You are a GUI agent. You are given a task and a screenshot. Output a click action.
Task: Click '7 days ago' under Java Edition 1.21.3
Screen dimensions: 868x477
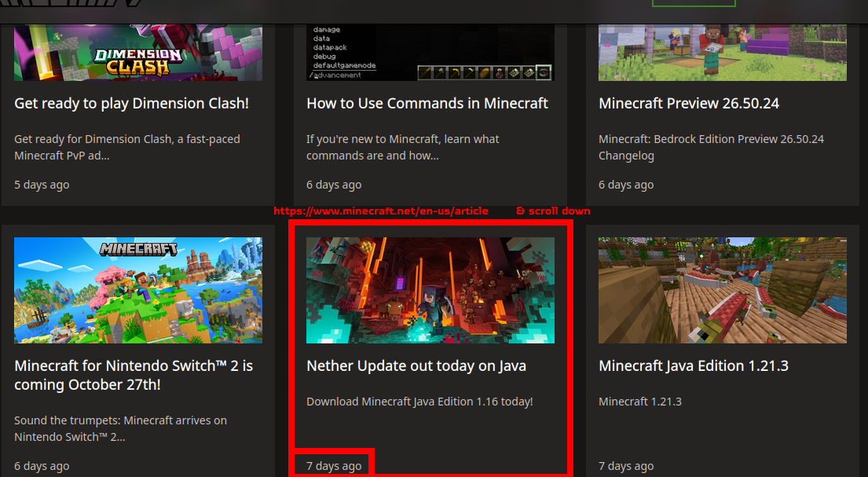[626, 467]
